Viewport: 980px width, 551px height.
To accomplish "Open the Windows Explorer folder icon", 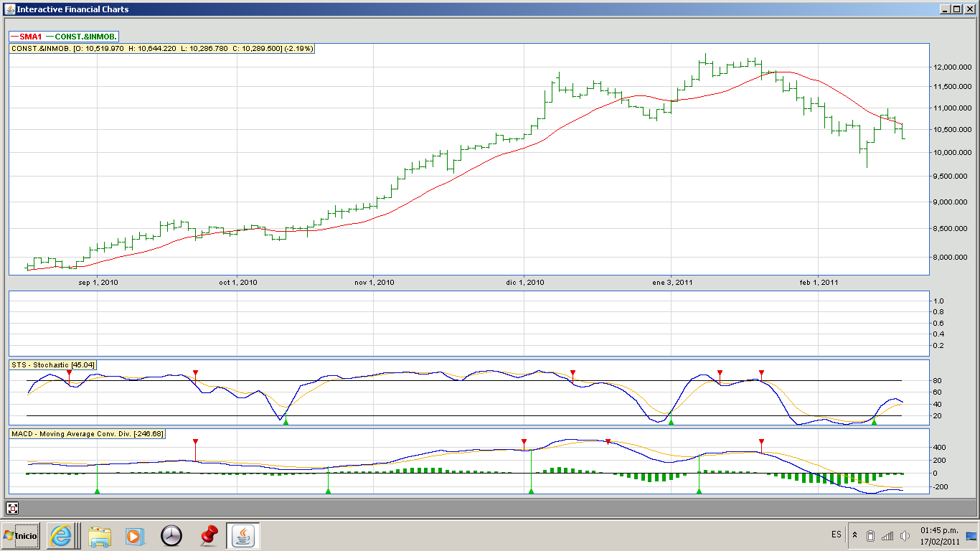I will coord(100,535).
